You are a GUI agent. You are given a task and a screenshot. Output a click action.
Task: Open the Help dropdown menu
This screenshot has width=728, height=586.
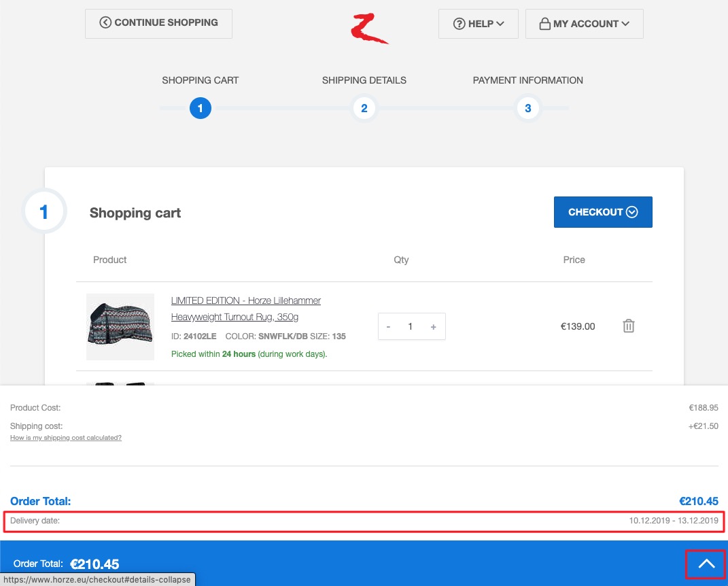click(x=479, y=24)
